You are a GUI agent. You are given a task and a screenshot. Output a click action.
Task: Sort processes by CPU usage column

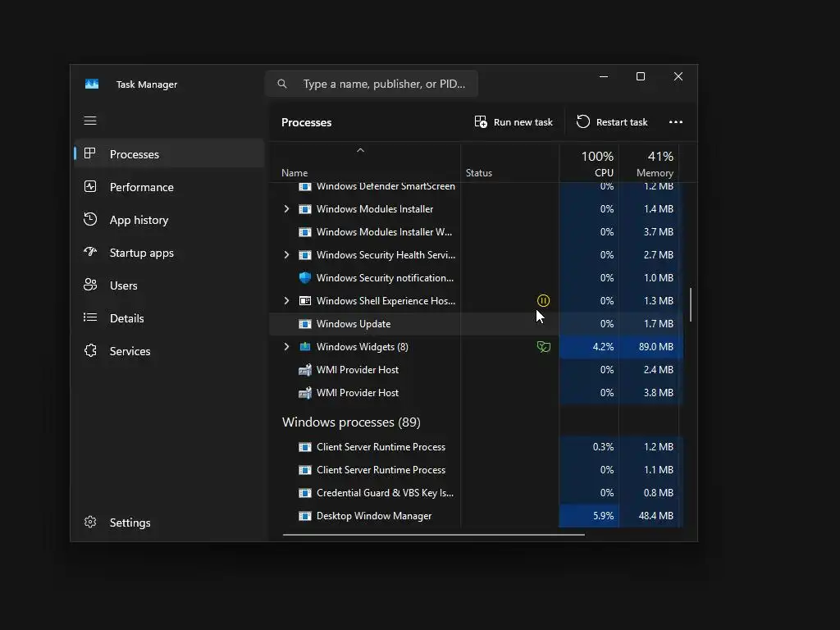click(589, 163)
